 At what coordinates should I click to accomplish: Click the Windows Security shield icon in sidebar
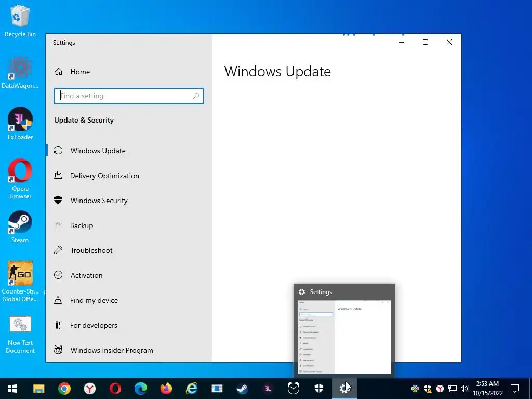[58, 200]
